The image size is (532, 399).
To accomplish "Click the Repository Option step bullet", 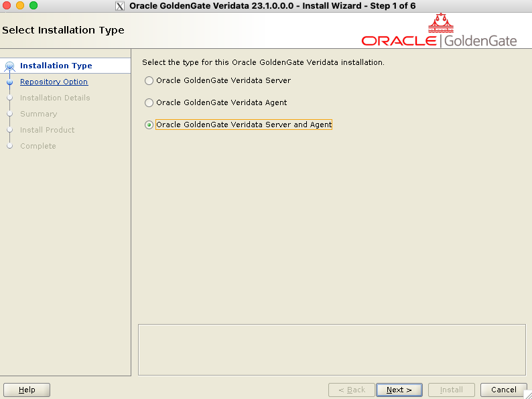I will point(9,82).
